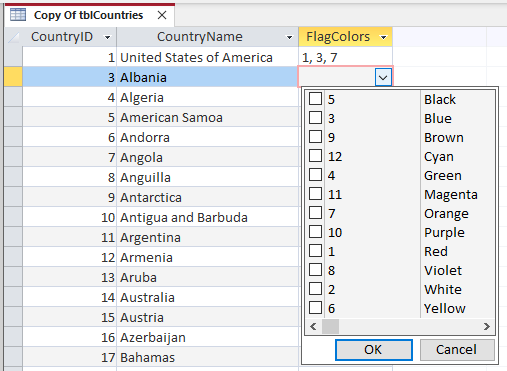Check the Red color checkbox
The height and width of the screenshot is (371, 507).
coord(315,251)
